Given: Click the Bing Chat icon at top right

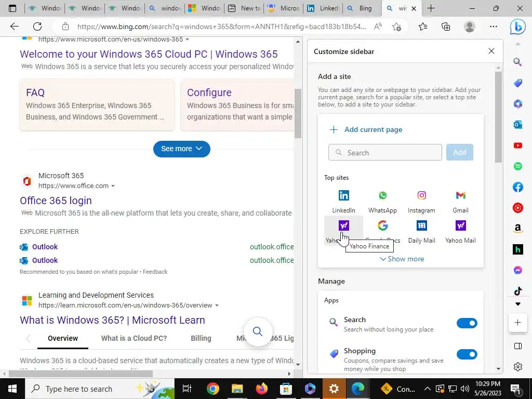Looking at the screenshot, I should tap(517, 27).
